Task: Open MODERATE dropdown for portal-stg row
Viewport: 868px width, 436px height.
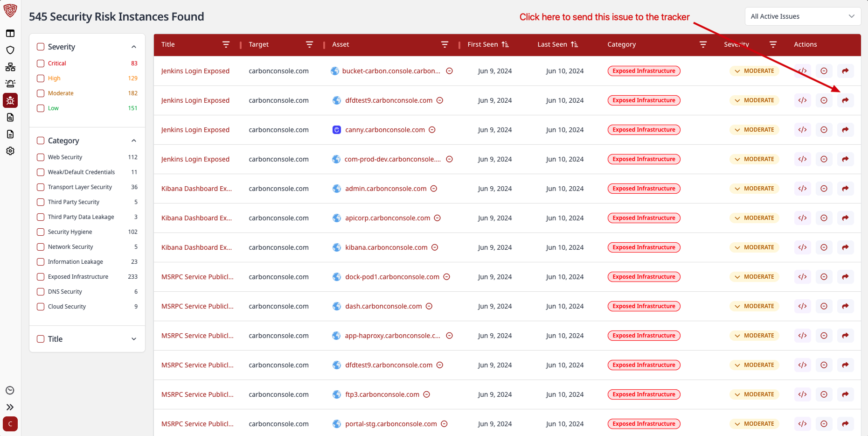Action: click(754, 424)
